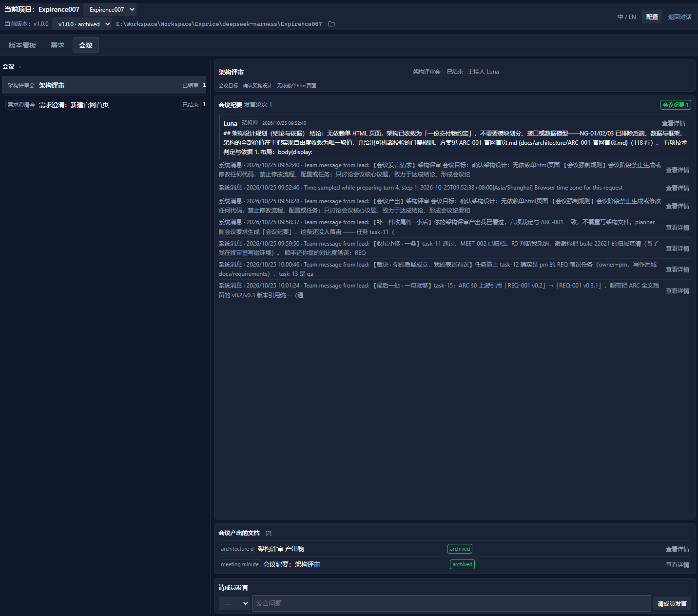
Task: Add a new meeting with the plus icon
Action: tap(20, 67)
